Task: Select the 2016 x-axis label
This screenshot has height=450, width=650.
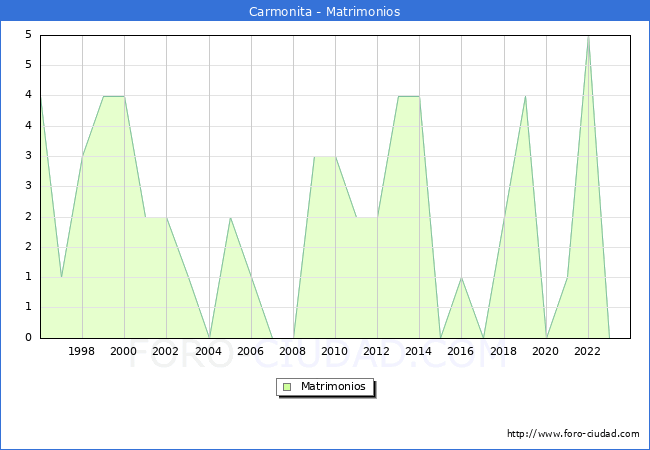Action: tap(460, 351)
